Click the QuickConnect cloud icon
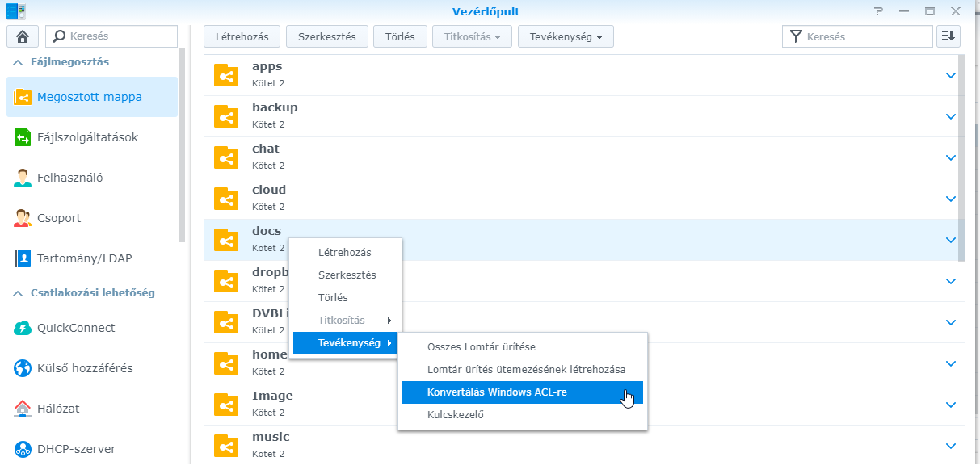Screen dimensions: 980x474 23,328
